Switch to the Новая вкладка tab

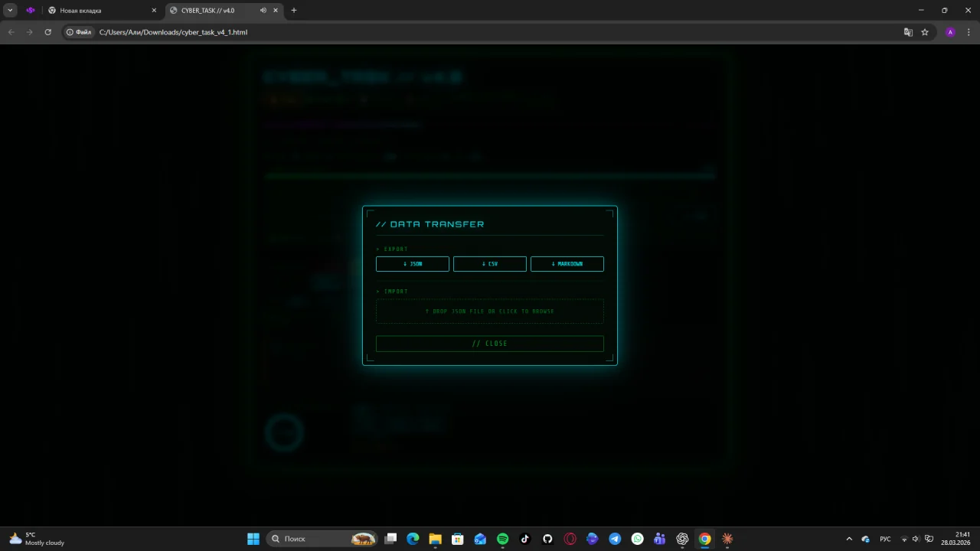click(x=100, y=11)
